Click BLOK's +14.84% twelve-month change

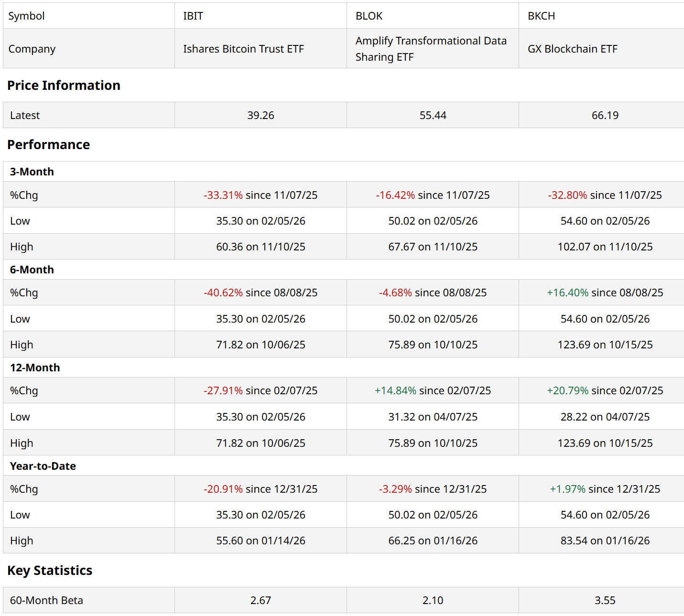click(x=395, y=390)
